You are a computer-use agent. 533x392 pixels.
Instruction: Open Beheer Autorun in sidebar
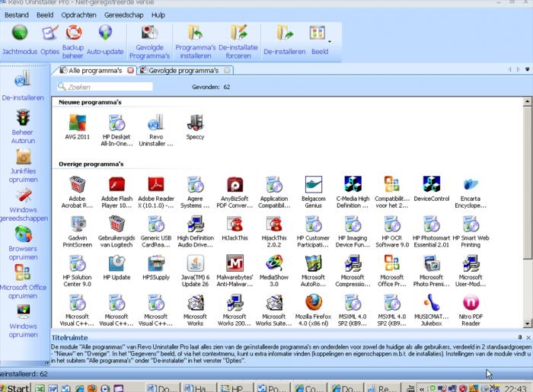(x=23, y=126)
